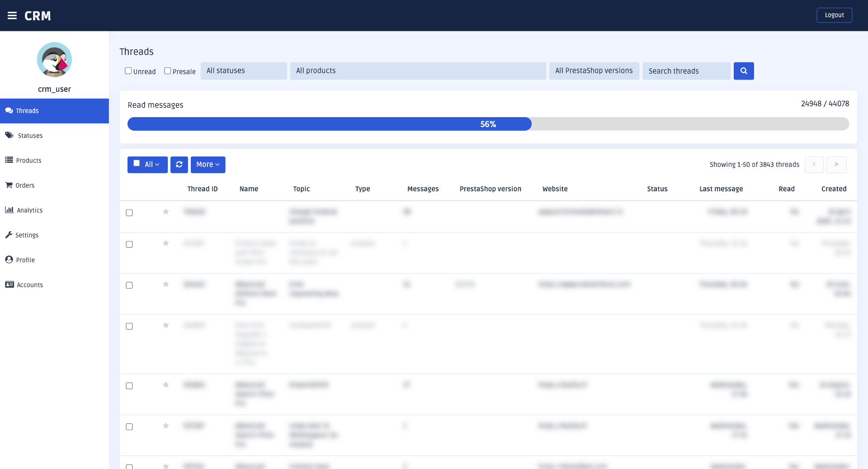Star the sixth thread row
Viewport: 868px width, 469px height.
166,426
